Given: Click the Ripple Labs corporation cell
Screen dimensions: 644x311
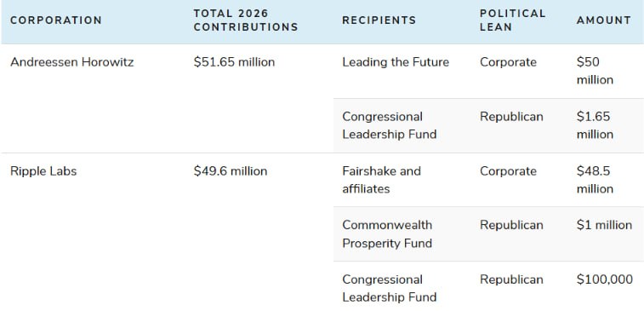Looking at the screenshot, I should pyautogui.click(x=43, y=171).
